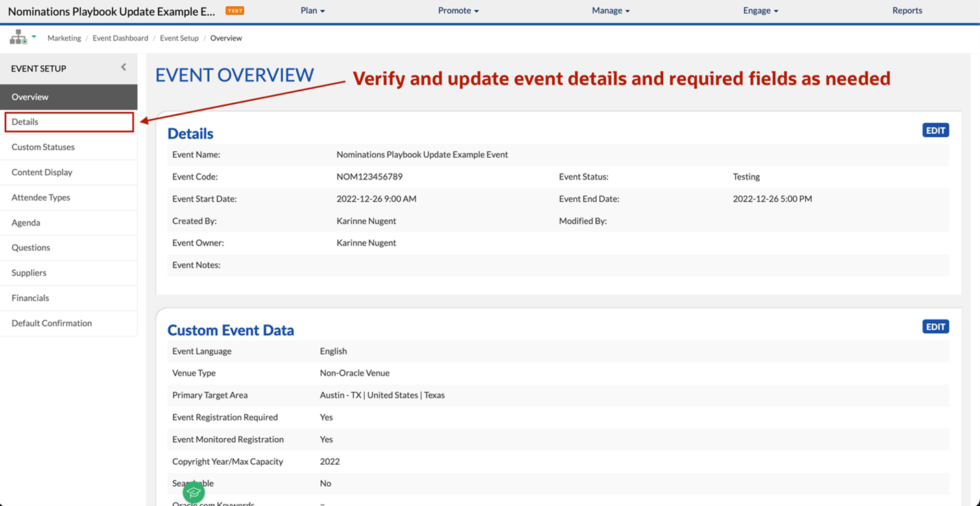The height and width of the screenshot is (506, 980).
Task: Click Edit button in Details section
Action: click(935, 130)
